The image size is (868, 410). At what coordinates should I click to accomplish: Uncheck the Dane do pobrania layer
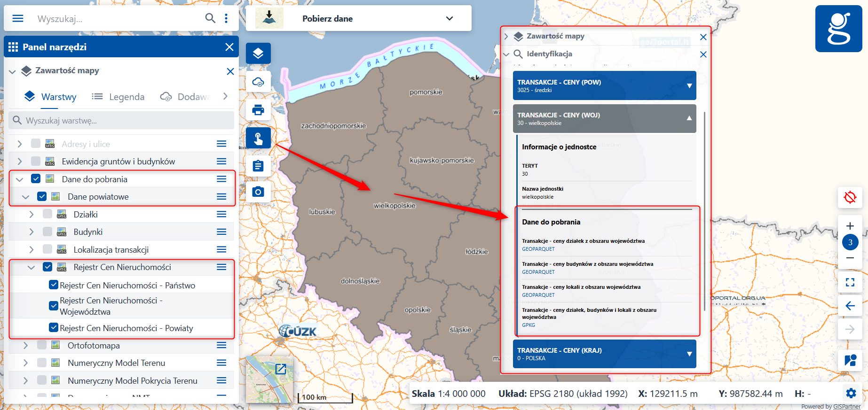coord(36,179)
